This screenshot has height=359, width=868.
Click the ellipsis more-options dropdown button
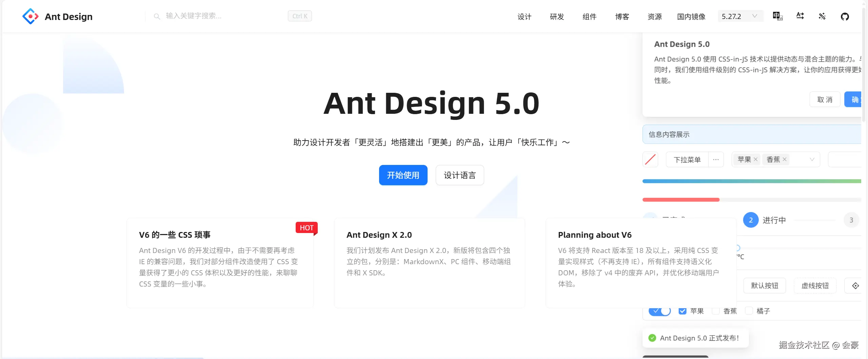pos(716,160)
